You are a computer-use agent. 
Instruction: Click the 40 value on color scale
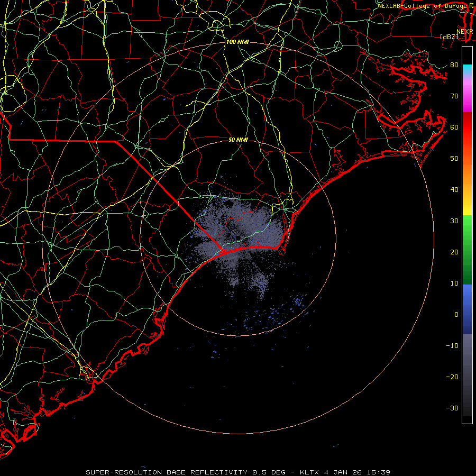tap(454, 190)
